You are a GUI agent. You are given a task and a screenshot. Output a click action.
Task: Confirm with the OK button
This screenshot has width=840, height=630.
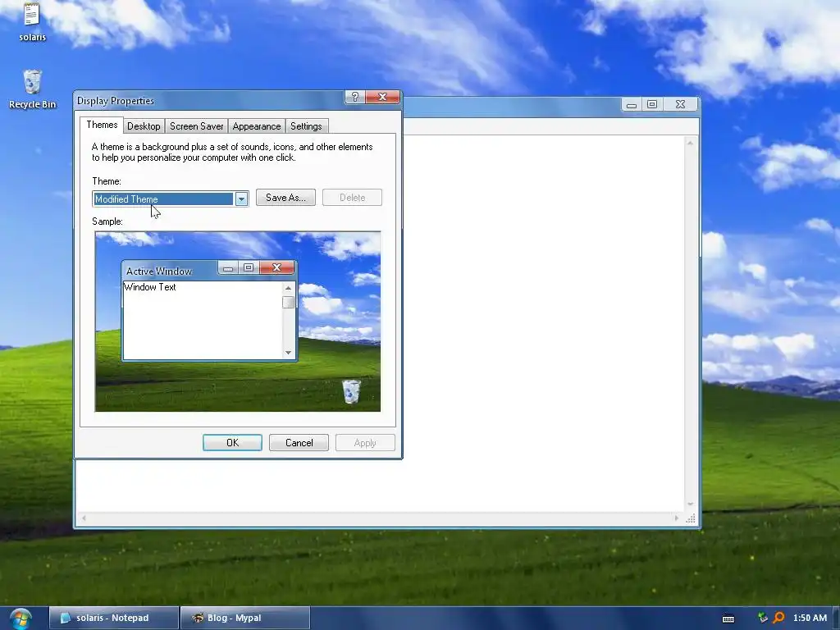coord(232,443)
